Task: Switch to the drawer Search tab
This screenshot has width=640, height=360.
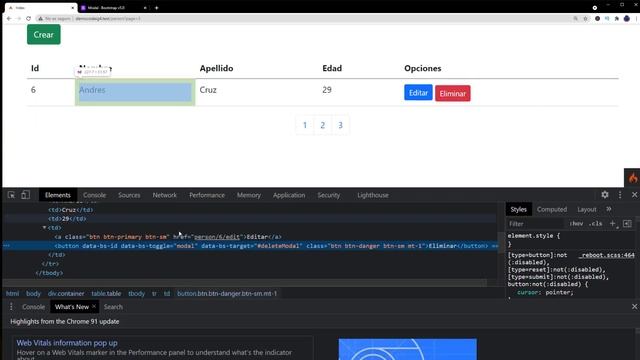Action: tap(113, 307)
